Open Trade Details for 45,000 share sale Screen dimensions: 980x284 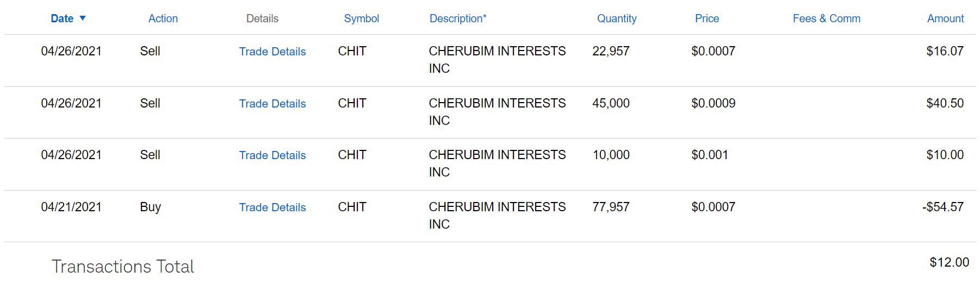[272, 104]
